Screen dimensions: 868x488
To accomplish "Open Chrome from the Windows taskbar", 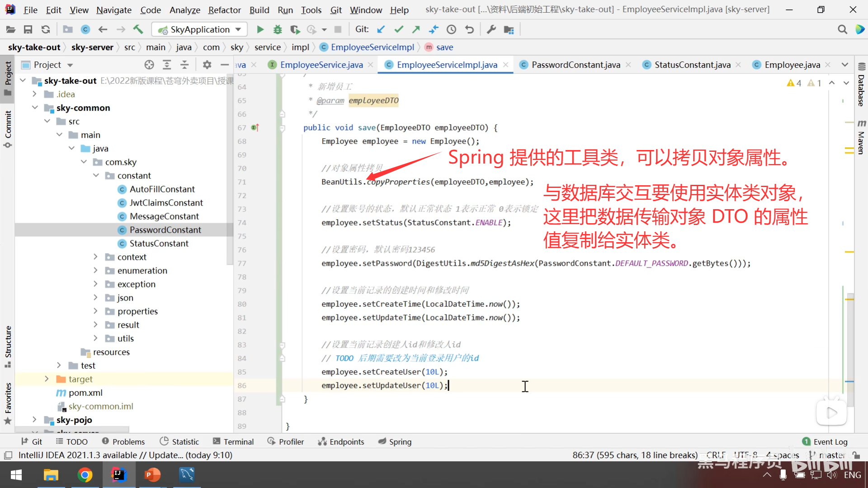I will pos(85,475).
